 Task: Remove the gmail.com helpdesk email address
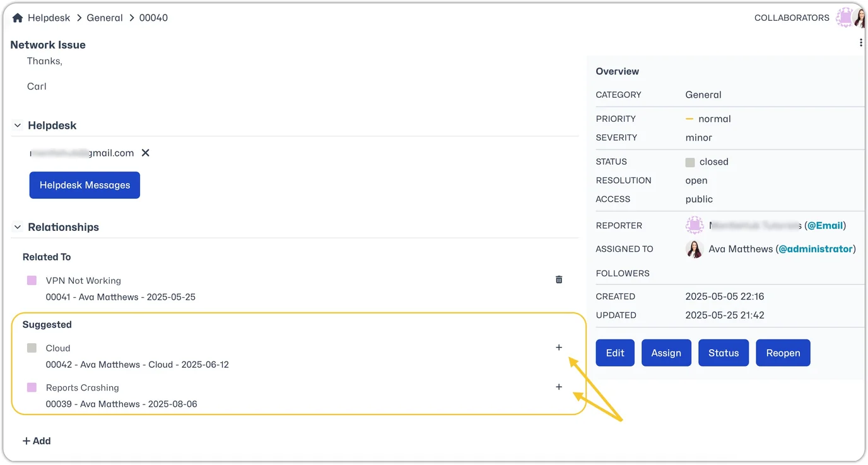tap(146, 153)
